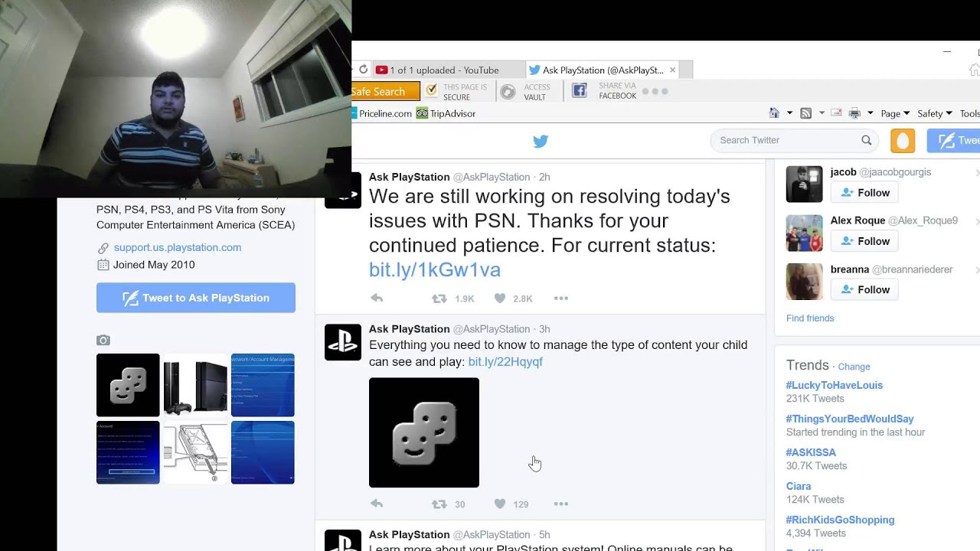This screenshot has height=551, width=980.
Task: Open more options on child content tweet
Action: pyautogui.click(x=561, y=504)
